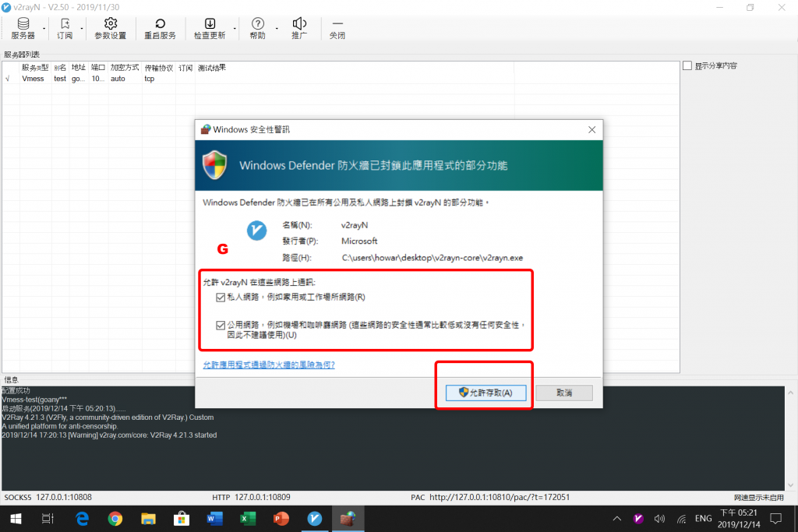Sort by 加密方式 column header

(x=125, y=68)
